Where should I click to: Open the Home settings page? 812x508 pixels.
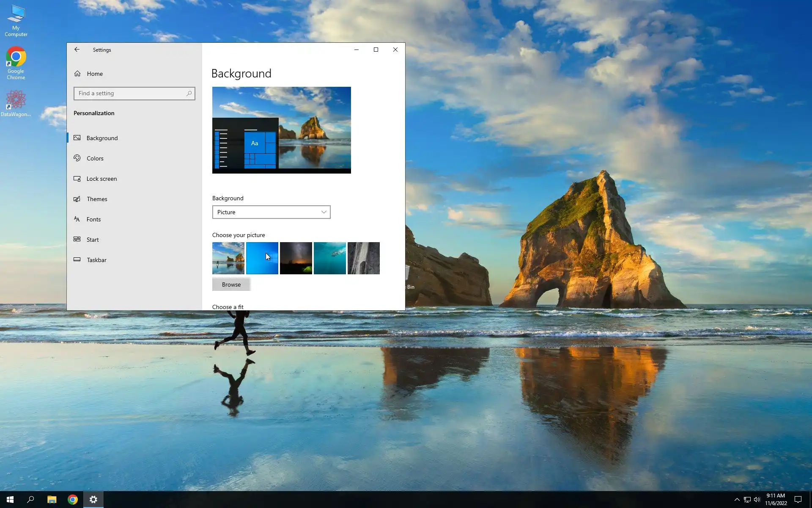(x=94, y=74)
